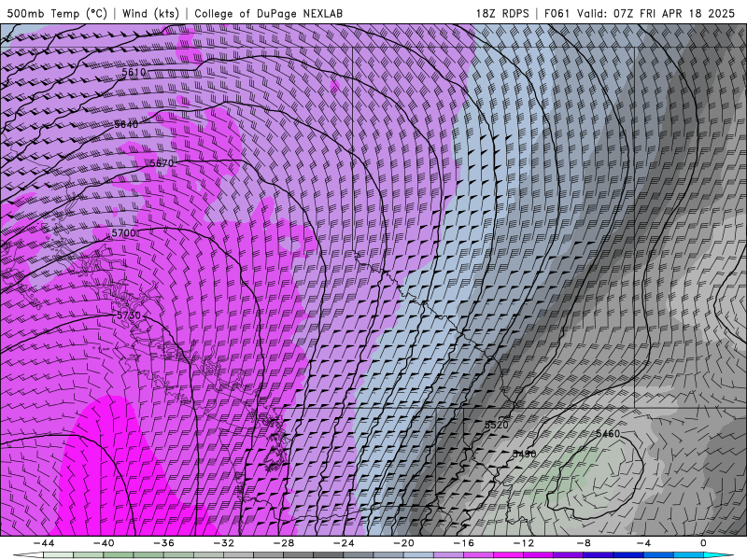This screenshot has width=747, height=560.
Task: Click the -44 colorbar value
Action: [44, 543]
